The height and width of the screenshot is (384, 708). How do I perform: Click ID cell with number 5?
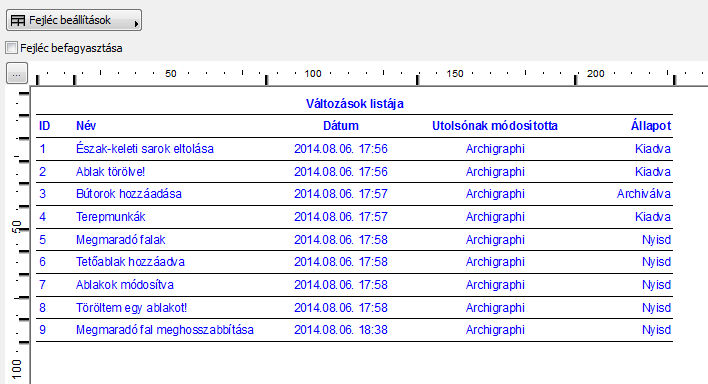pyautogui.click(x=42, y=239)
